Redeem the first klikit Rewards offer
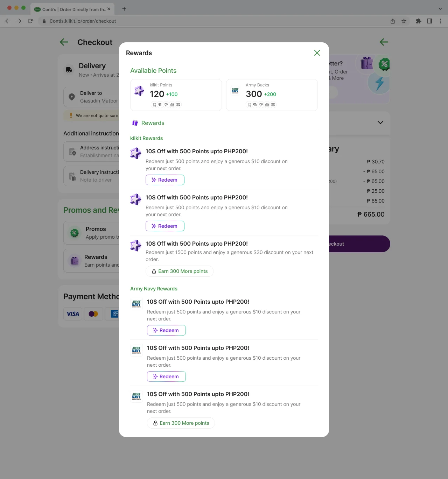The width and height of the screenshot is (448, 479). coord(165,180)
